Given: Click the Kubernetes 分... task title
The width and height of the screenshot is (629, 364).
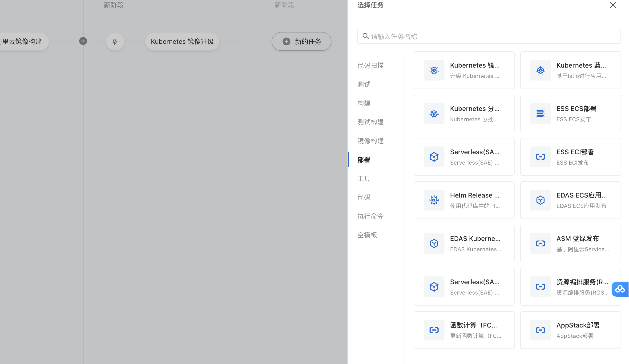Looking at the screenshot, I should (475, 109).
